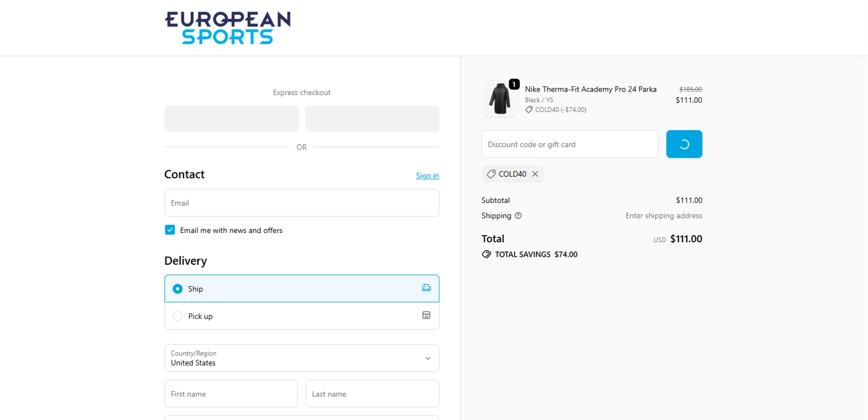Click the shipping info question mark icon
The width and height of the screenshot is (868, 420).
click(x=518, y=216)
